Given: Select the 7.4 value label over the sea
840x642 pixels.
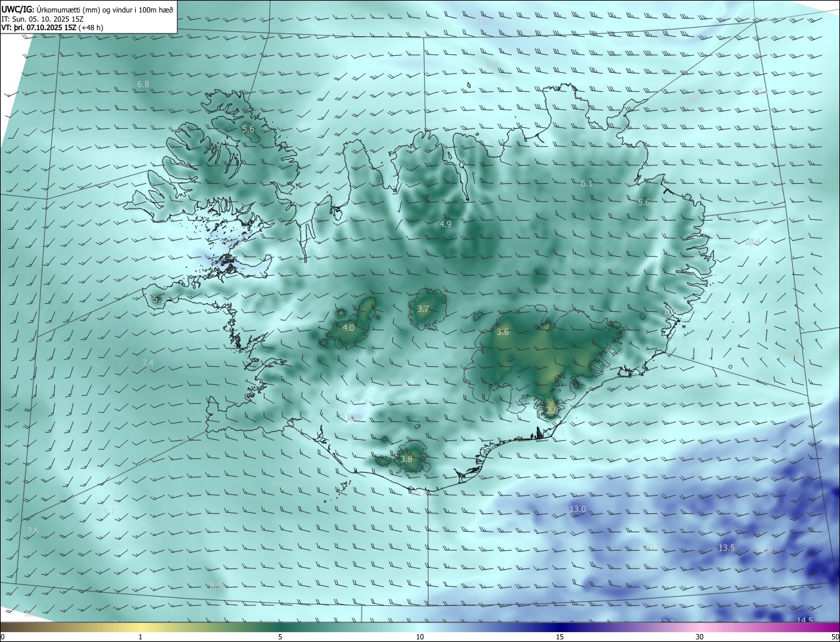Looking at the screenshot, I should click(148, 362).
